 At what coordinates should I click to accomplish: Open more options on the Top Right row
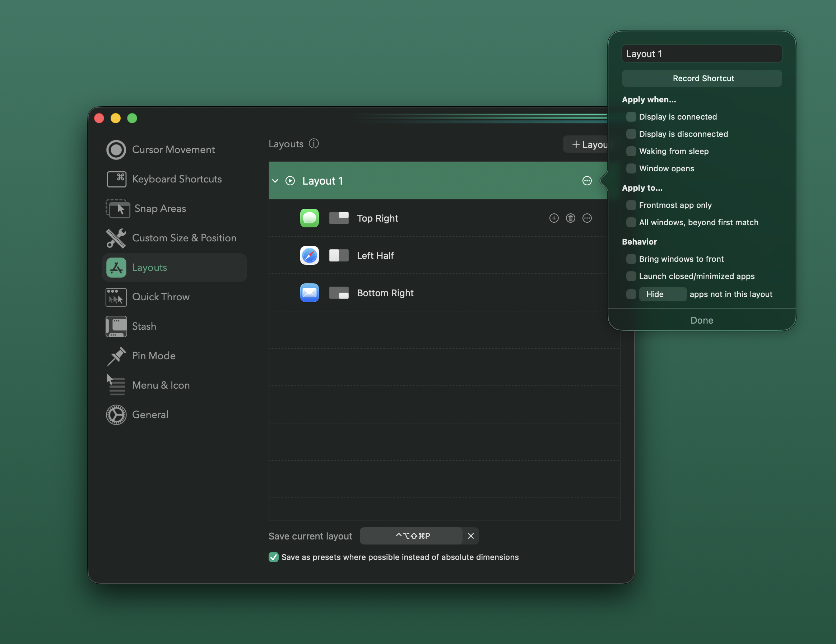tap(587, 218)
